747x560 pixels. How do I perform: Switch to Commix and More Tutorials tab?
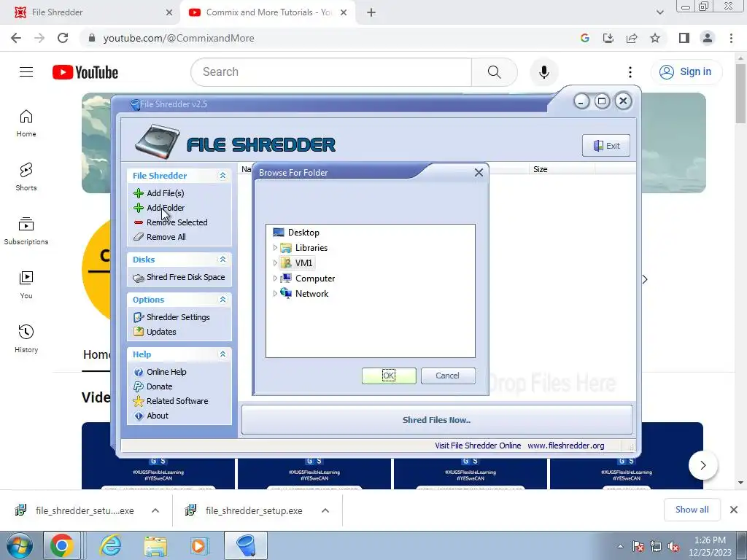tap(268, 12)
